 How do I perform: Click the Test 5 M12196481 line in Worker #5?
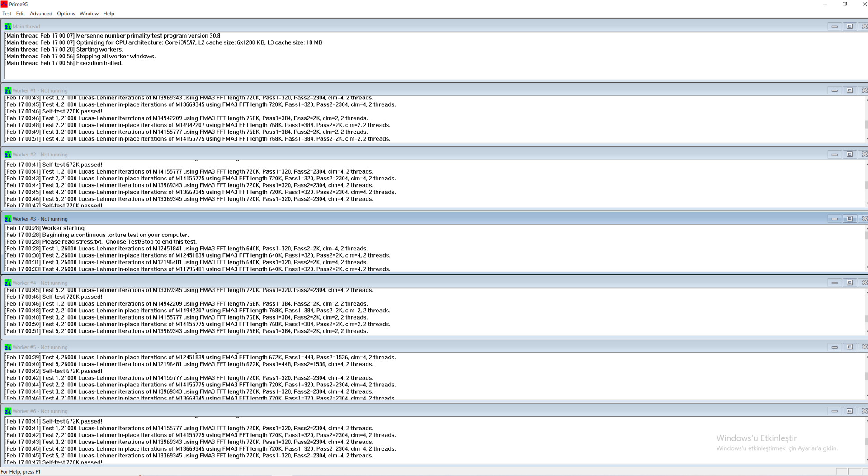click(x=189, y=364)
